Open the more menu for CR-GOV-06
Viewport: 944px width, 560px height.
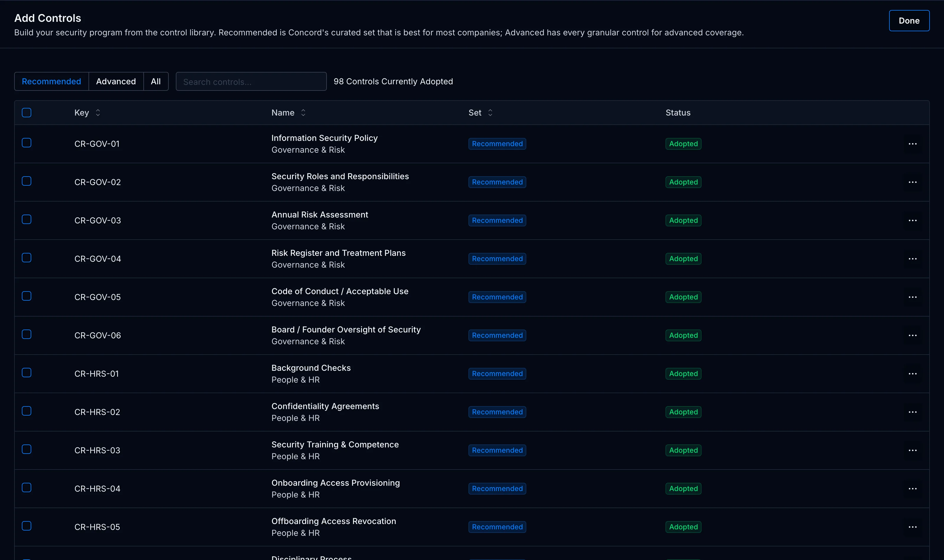(x=912, y=335)
